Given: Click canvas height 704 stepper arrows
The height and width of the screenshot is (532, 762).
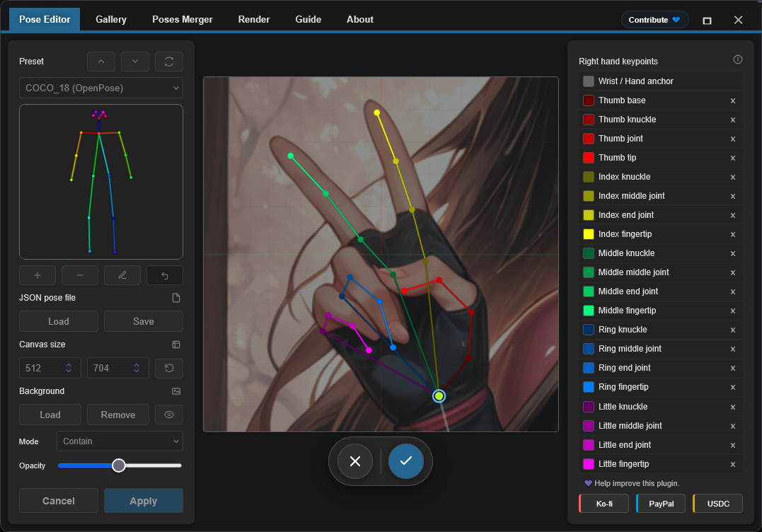Looking at the screenshot, I should click(x=137, y=369).
